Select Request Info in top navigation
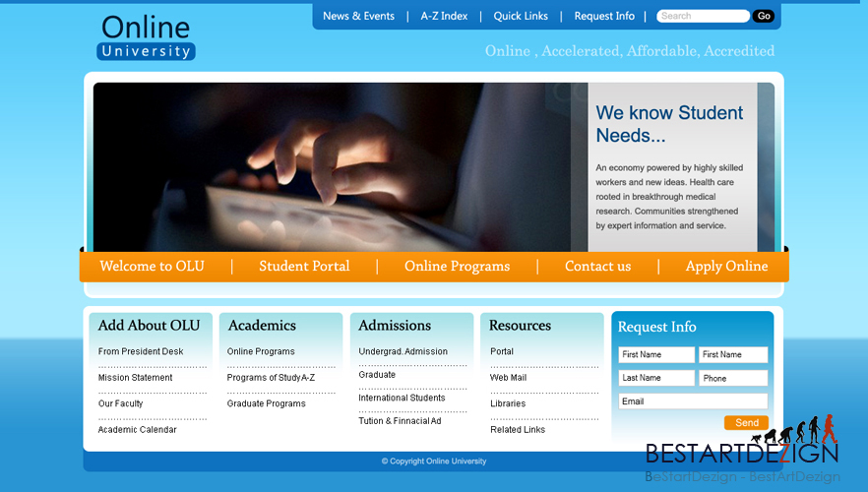868x492 pixels. click(x=604, y=16)
